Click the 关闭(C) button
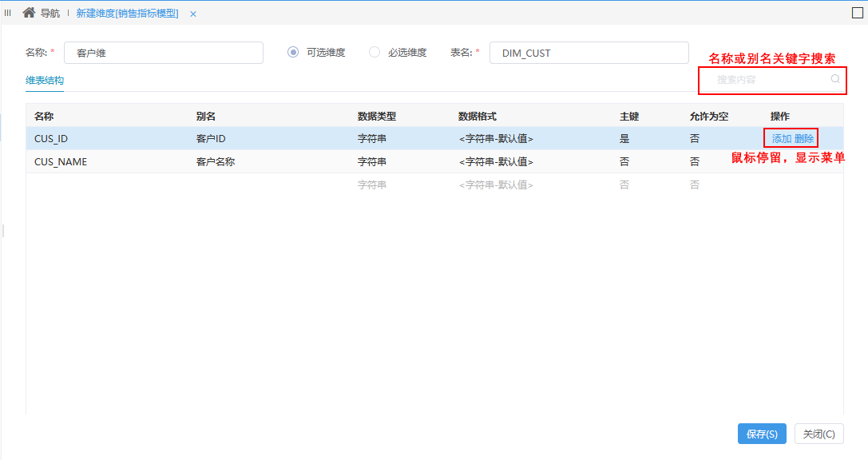Image resolution: width=868 pixels, height=460 pixels. pos(818,434)
